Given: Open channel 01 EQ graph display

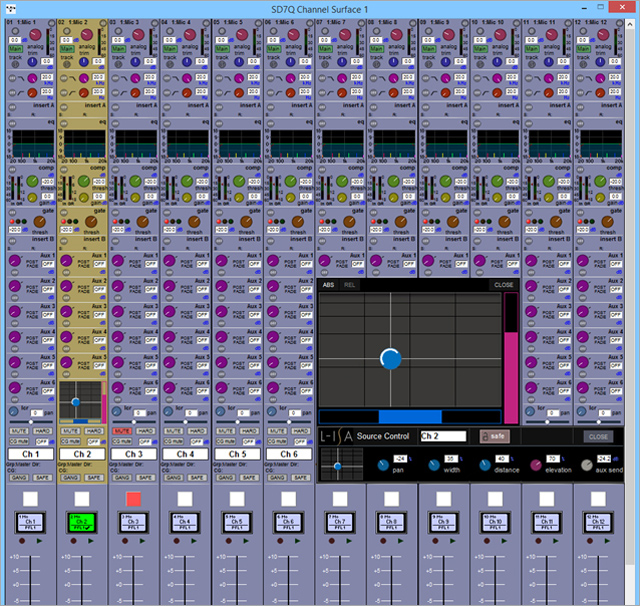Looking at the screenshot, I should pyautogui.click(x=33, y=143).
